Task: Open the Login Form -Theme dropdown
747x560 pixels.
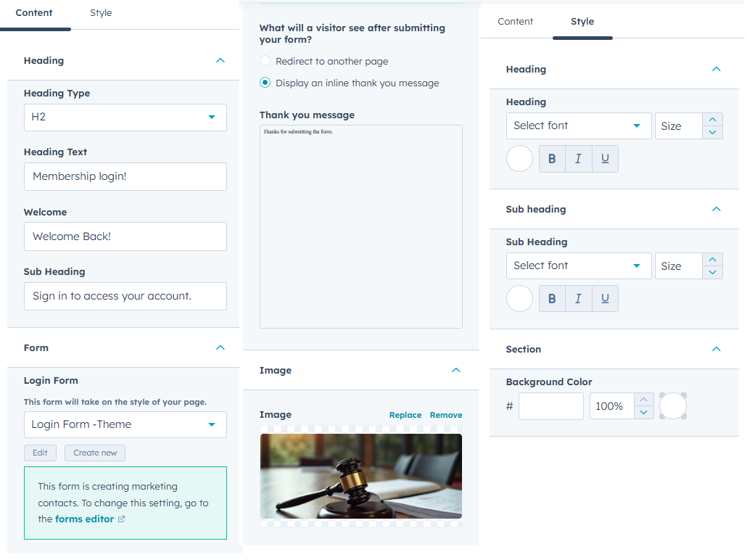Action: pos(125,424)
